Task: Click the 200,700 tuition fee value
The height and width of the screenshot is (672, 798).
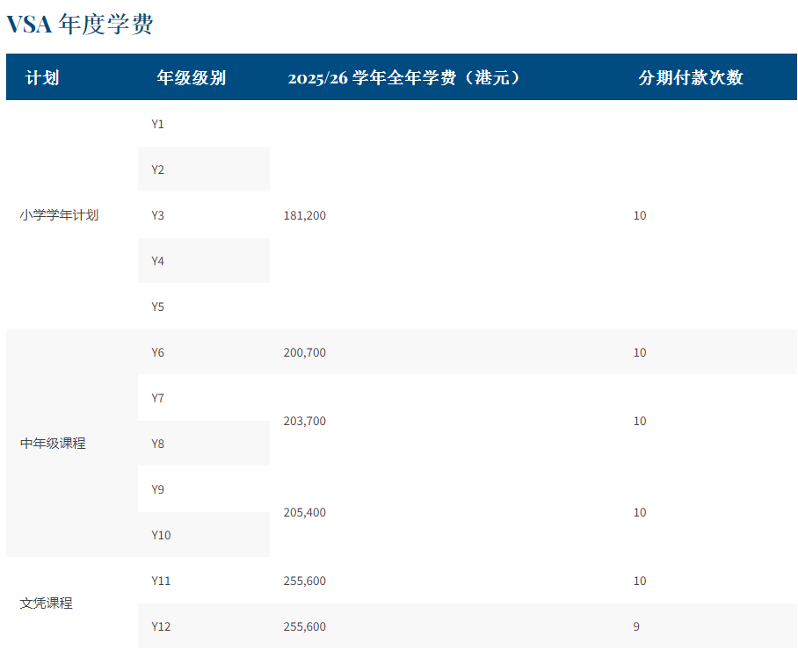Action: (x=305, y=352)
